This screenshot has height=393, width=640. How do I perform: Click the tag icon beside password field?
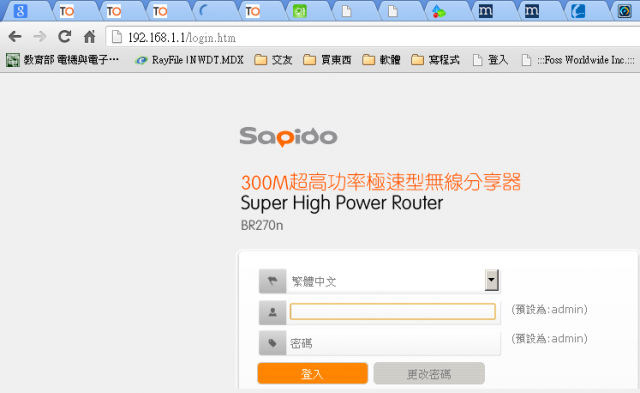[272, 343]
